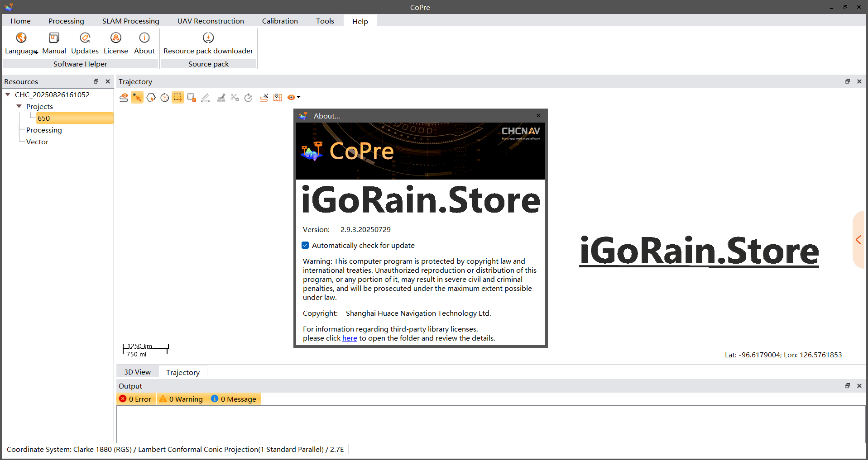
Task: Use the scissors cut tool in Trajectory toolbar
Action: [235, 97]
